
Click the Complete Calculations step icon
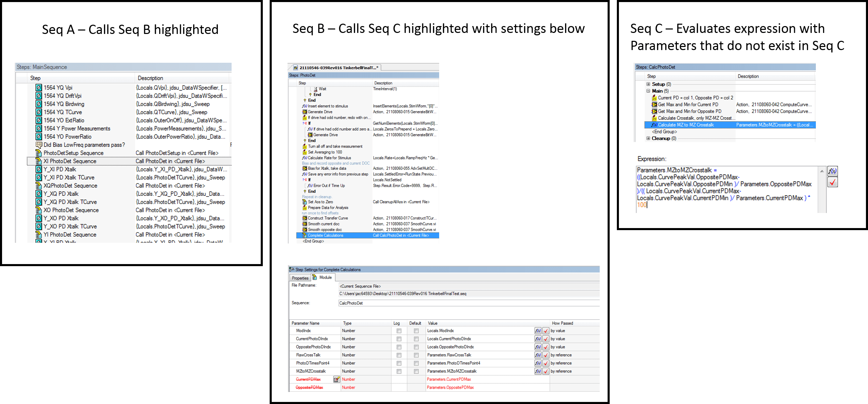pos(304,235)
